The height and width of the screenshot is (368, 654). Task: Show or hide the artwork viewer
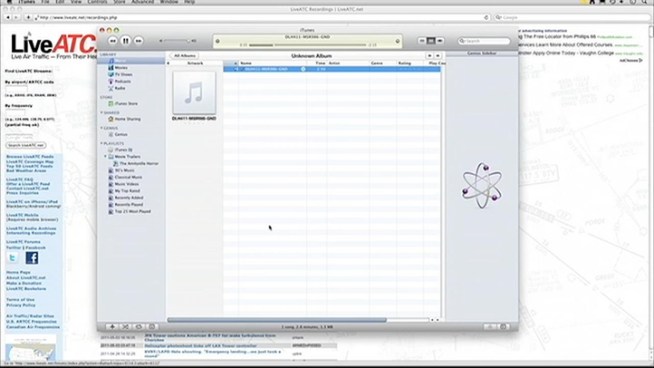pos(152,327)
